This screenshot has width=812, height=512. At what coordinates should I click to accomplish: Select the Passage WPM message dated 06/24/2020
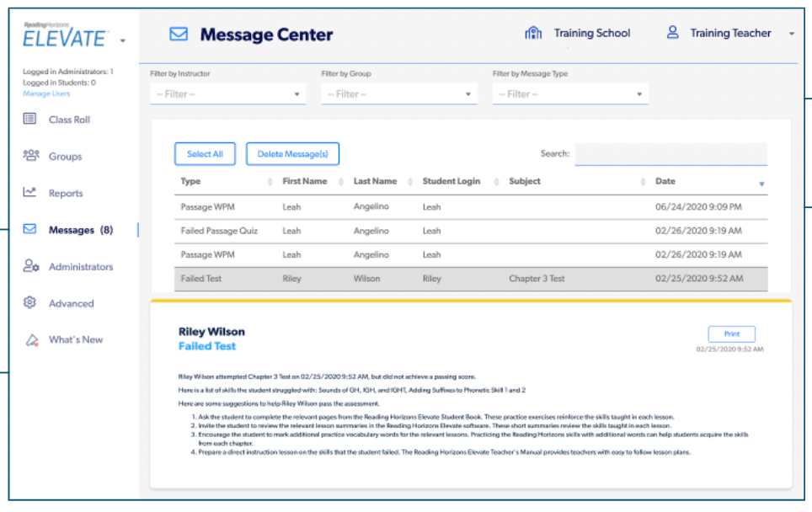click(x=471, y=207)
